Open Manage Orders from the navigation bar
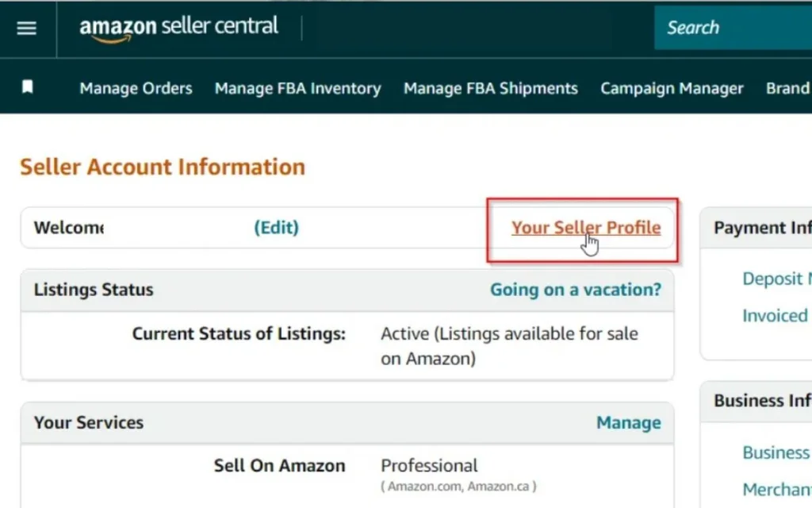 [135, 88]
